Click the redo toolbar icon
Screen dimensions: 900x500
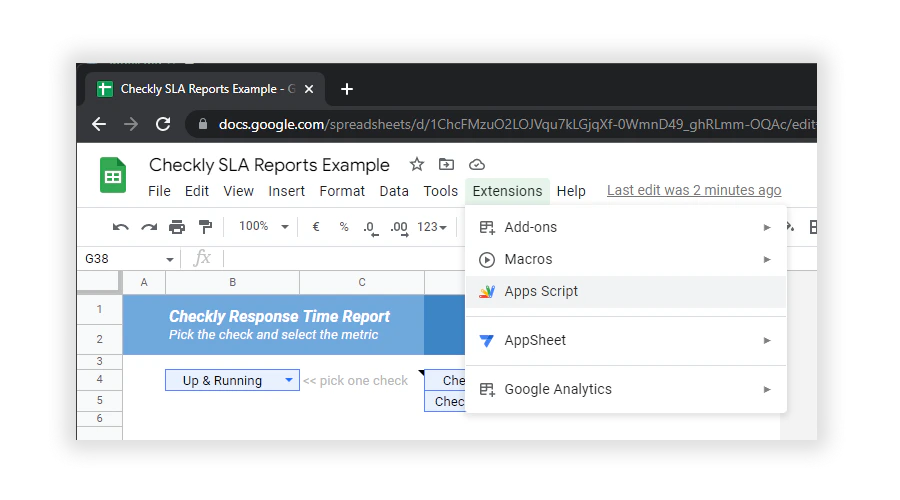[x=149, y=227]
